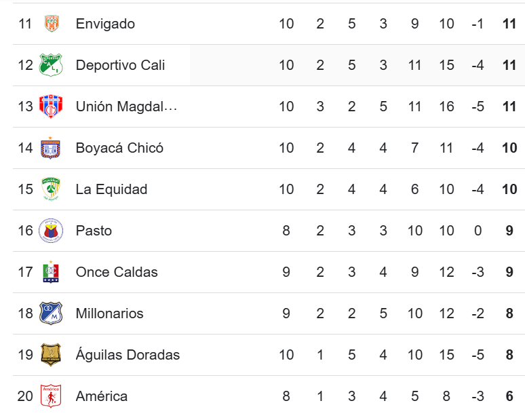Click the Once Caldas team crest

51,271
